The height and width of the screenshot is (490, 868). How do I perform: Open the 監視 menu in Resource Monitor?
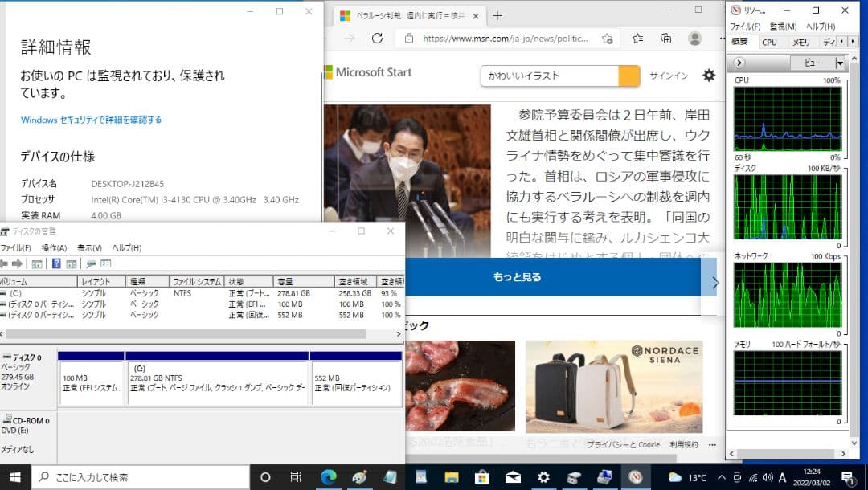(x=782, y=26)
